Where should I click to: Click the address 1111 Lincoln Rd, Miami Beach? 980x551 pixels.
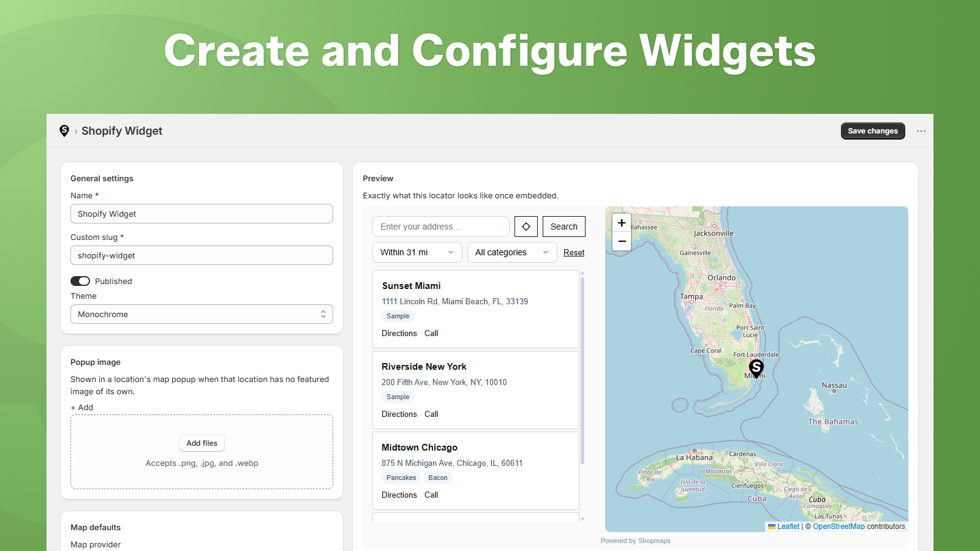455,301
